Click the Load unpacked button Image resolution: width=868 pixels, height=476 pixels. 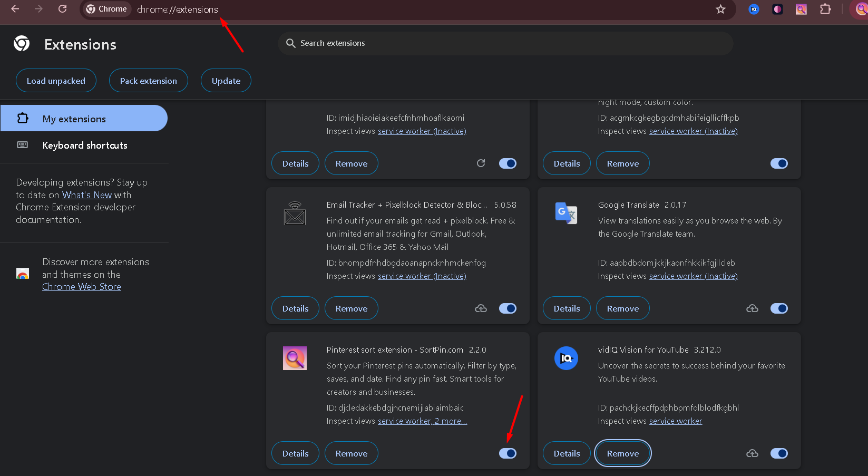coord(56,81)
